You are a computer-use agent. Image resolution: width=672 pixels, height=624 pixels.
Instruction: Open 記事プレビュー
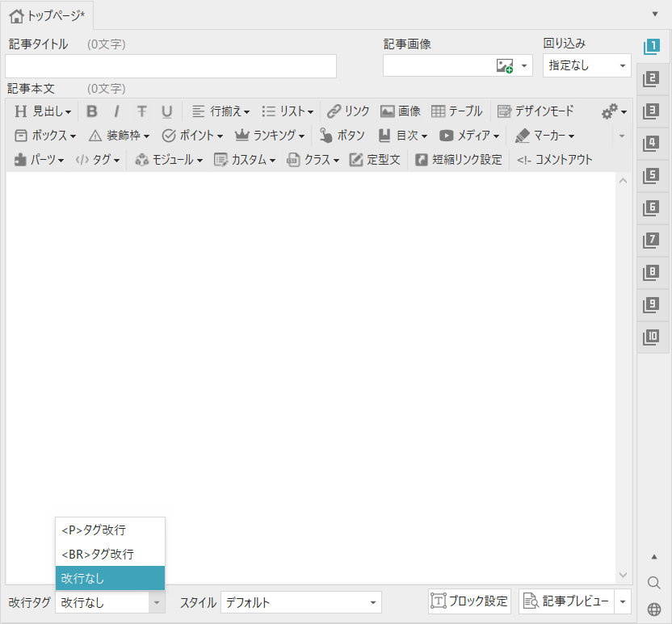click(x=566, y=601)
